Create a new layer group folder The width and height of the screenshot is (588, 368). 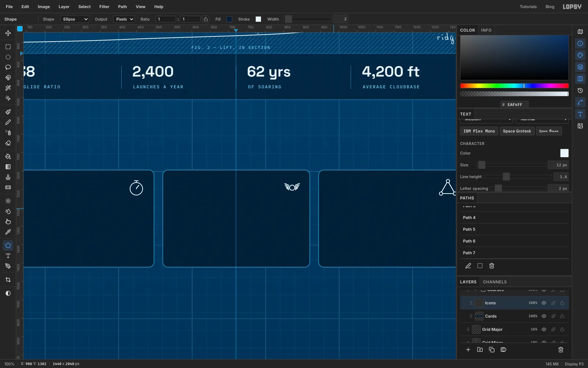pos(480,350)
